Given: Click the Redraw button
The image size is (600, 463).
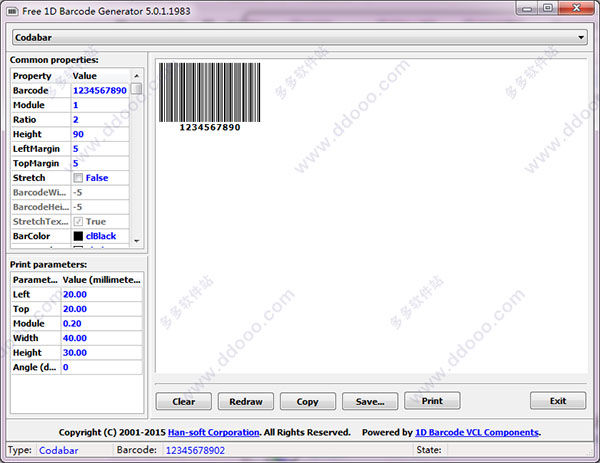Looking at the screenshot, I should [x=246, y=401].
